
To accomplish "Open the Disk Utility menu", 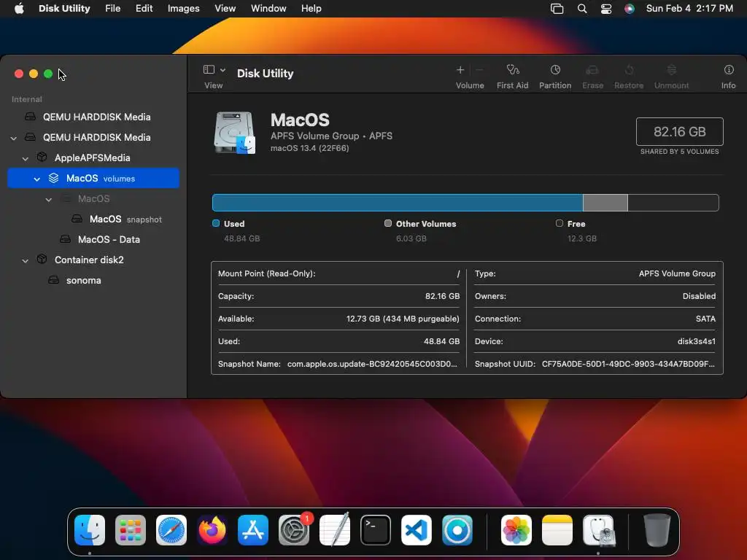I will point(64,9).
